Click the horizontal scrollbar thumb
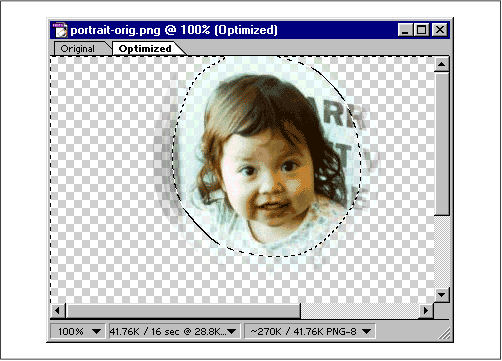This screenshot has height=361, width=502. (183, 311)
